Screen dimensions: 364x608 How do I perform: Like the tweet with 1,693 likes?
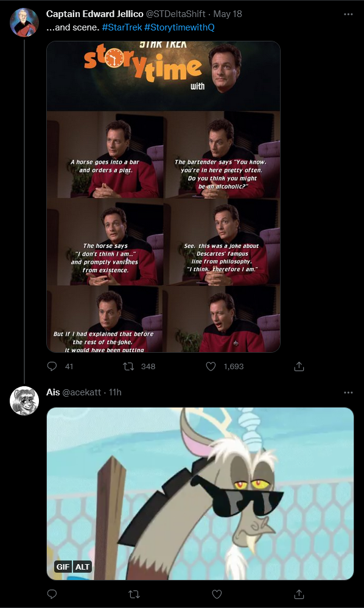pos(211,366)
